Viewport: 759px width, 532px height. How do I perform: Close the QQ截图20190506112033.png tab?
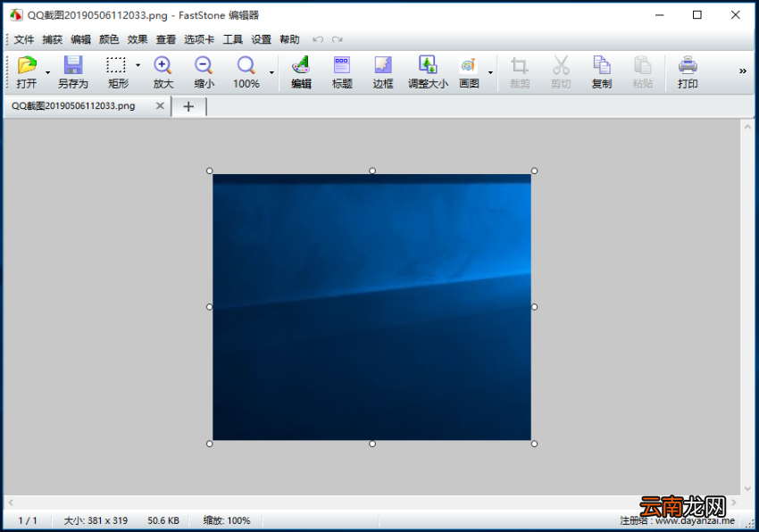click(x=160, y=105)
